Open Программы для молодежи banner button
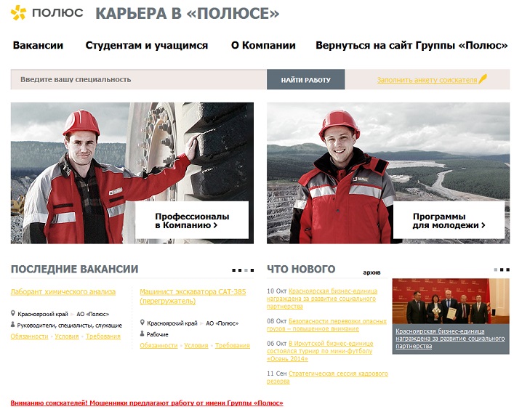 [449, 220]
